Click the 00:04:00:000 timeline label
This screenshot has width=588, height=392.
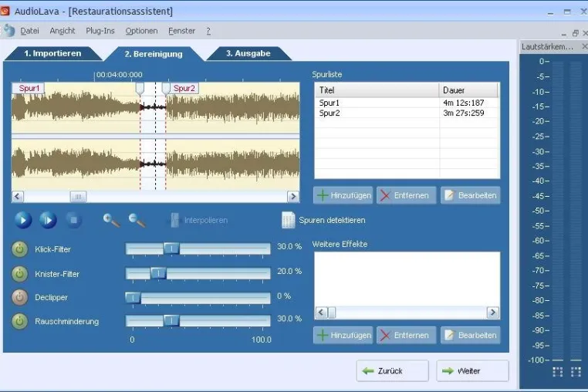pyautogui.click(x=120, y=75)
